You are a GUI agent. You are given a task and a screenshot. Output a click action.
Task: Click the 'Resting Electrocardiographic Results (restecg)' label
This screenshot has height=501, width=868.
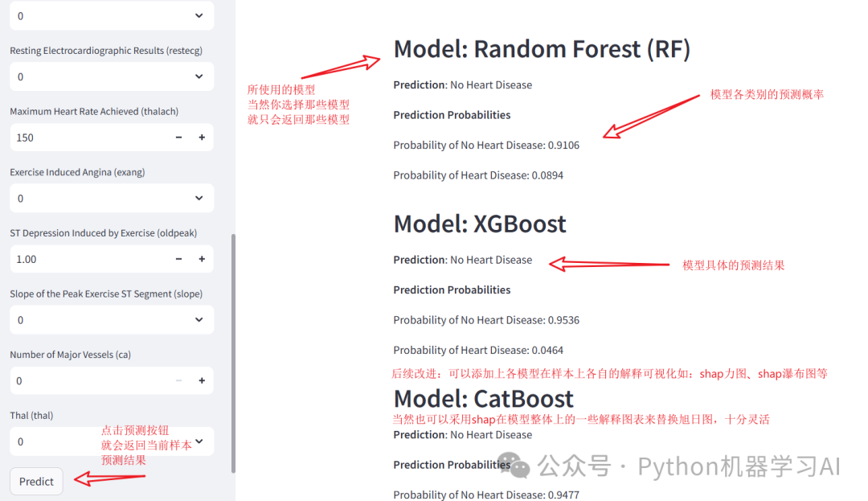point(106,51)
